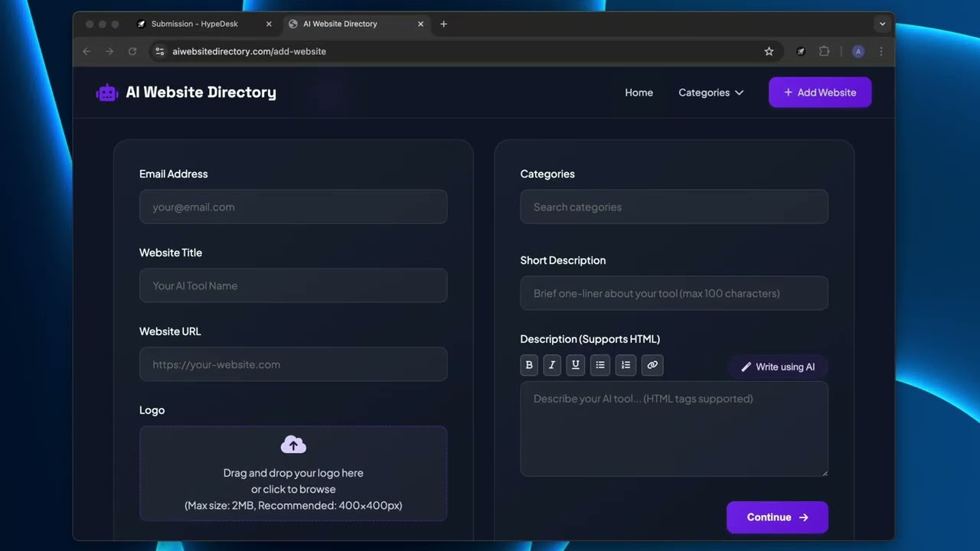Insert a bulleted list in description
Screen dimensions: 980x551
[600, 365]
